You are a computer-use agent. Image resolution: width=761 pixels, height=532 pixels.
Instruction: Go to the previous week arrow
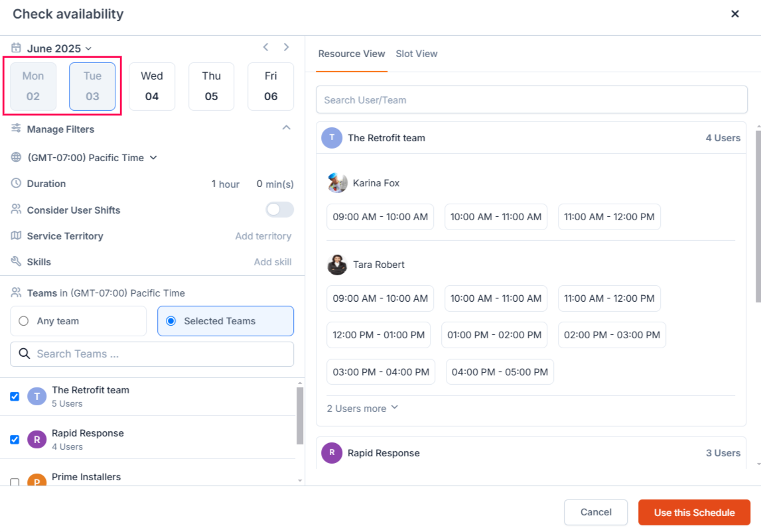click(265, 47)
